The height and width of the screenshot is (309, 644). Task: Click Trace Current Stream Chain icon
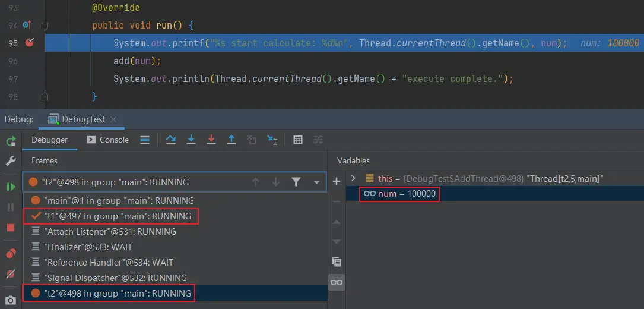point(318,140)
